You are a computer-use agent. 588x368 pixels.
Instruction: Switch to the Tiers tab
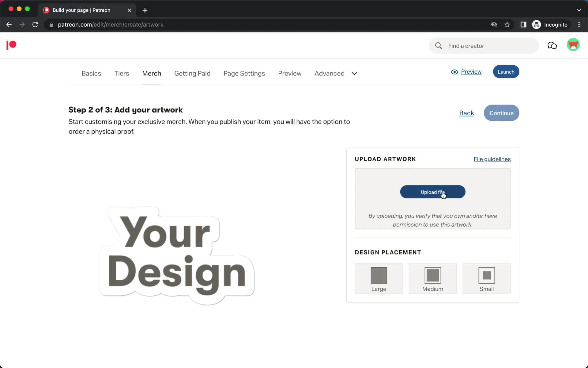click(x=122, y=73)
